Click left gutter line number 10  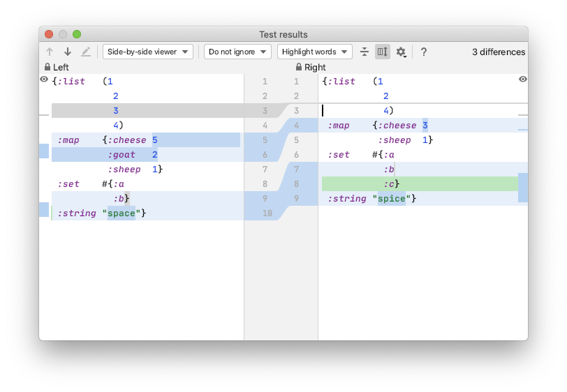[x=267, y=213]
